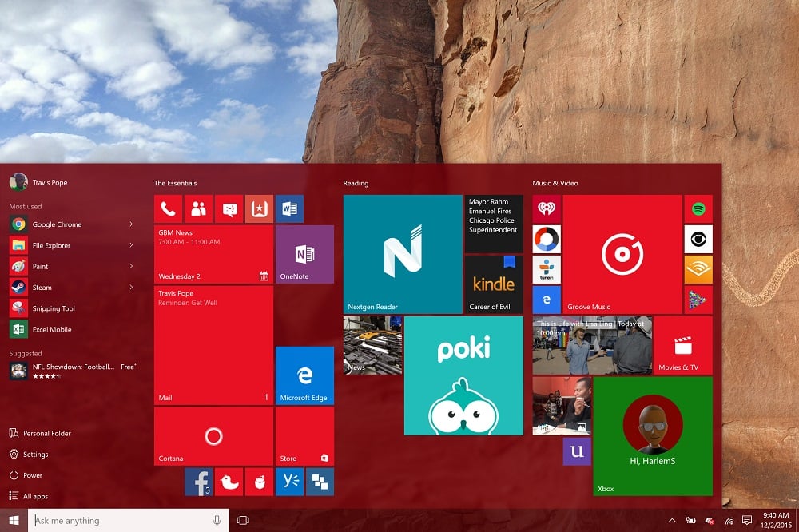Open the Store tile

click(x=304, y=436)
